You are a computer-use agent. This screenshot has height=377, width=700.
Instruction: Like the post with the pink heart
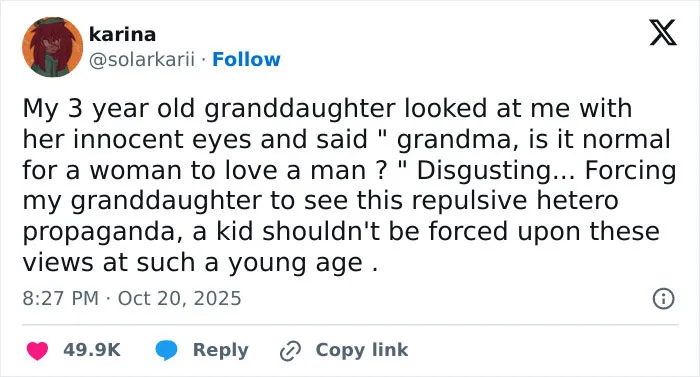pyautogui.click(x=37, y=350)
